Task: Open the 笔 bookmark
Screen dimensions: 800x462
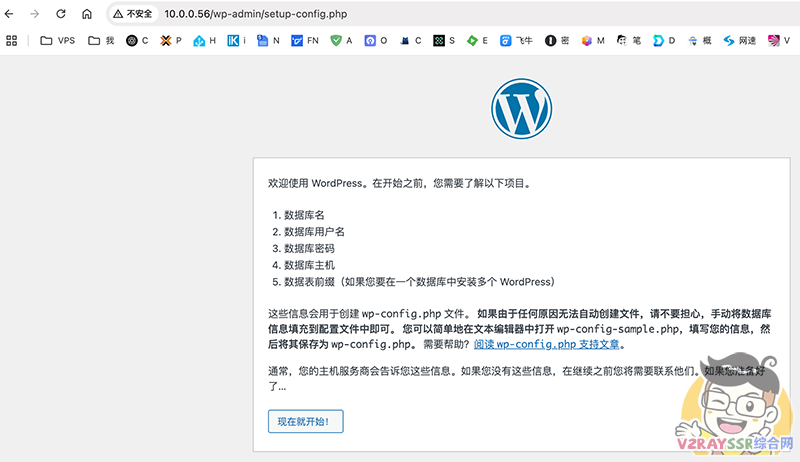Action: point(628,41)
